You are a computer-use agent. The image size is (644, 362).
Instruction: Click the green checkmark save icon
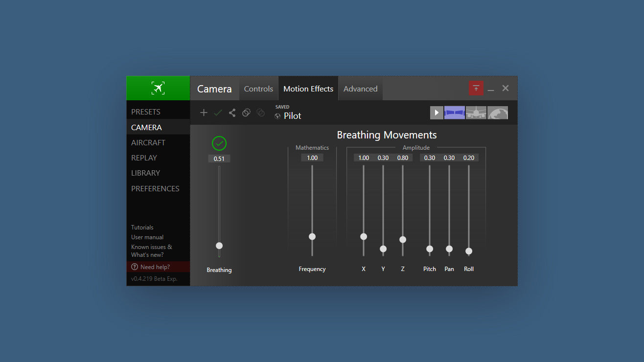(x=218, y=113)
